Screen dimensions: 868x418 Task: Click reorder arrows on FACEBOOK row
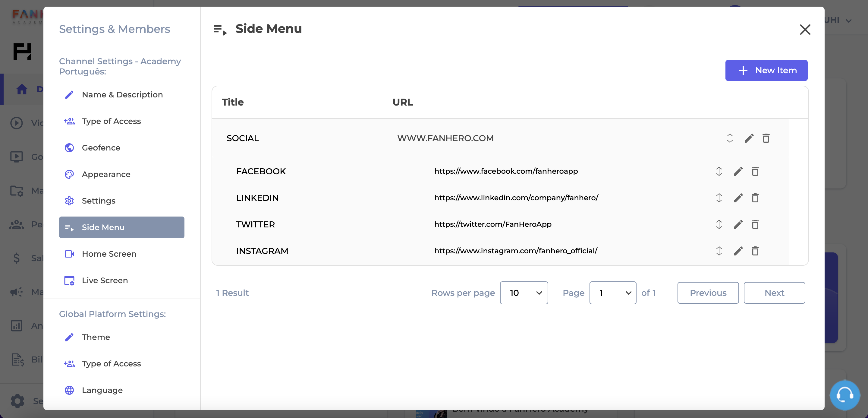pos(719,171)
